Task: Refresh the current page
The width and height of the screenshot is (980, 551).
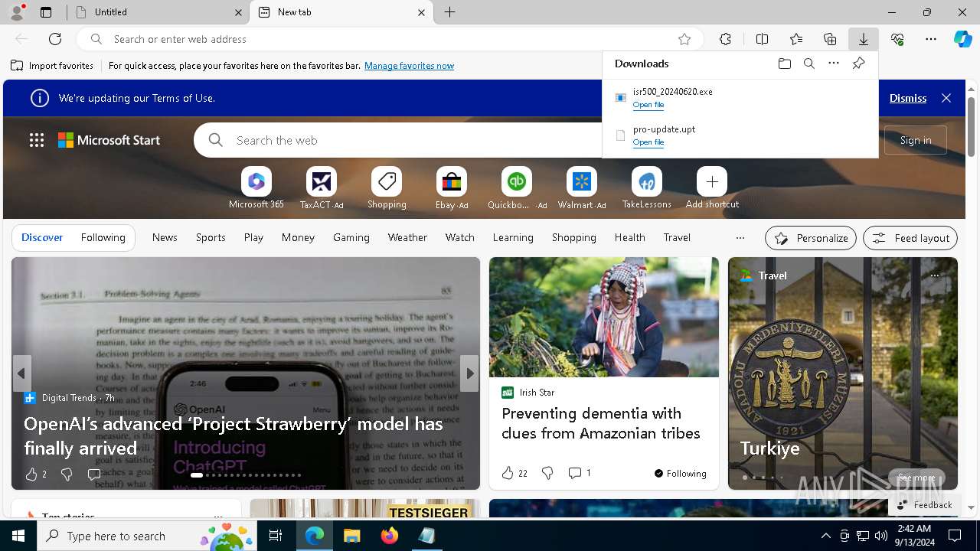Action: (55, 39)
